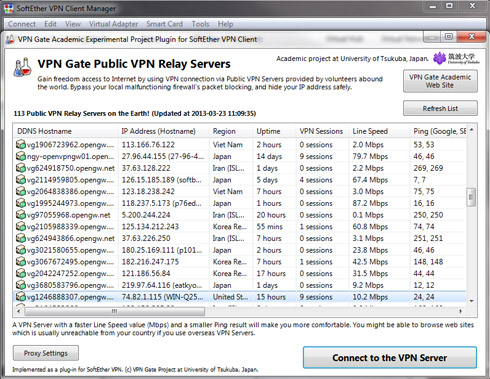Click server icon for vg1906723962.opengw

[x=21, y=145]
